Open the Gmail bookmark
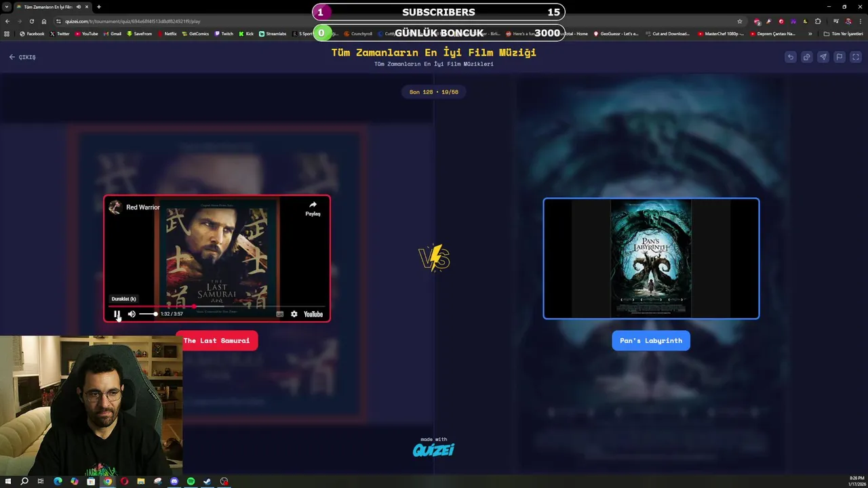 [112, 33]
